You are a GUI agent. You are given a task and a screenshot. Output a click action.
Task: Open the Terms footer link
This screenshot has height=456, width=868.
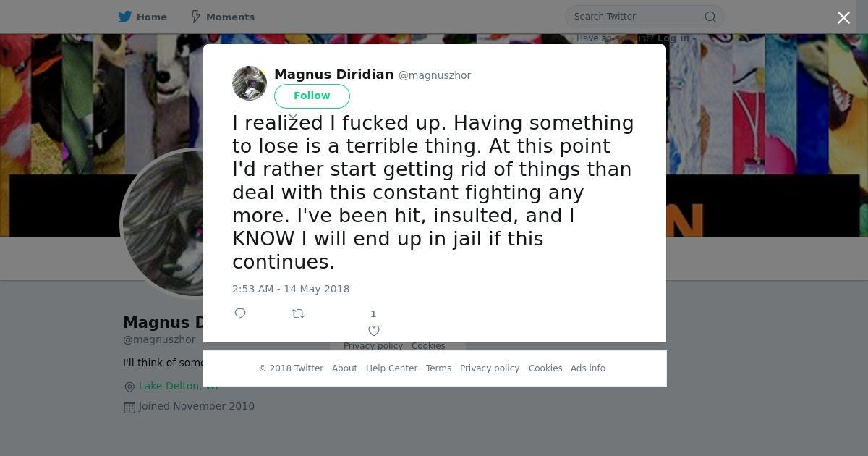[x=438, y=368]
